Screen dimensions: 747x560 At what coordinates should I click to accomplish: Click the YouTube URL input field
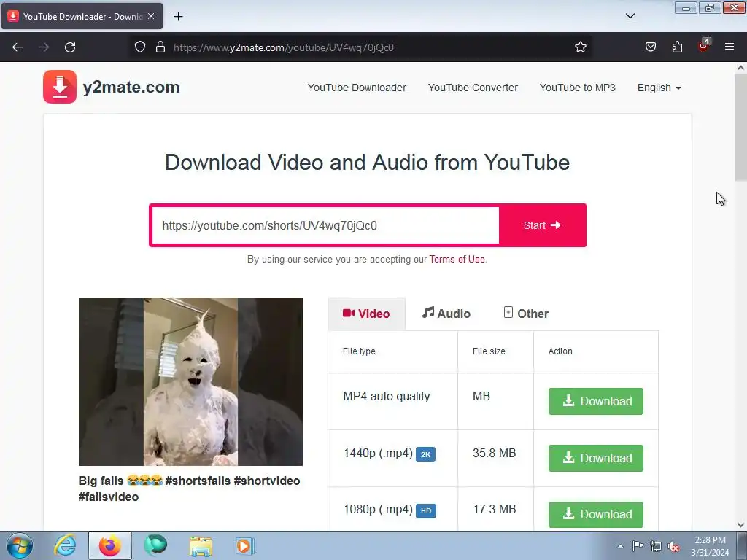325,225
